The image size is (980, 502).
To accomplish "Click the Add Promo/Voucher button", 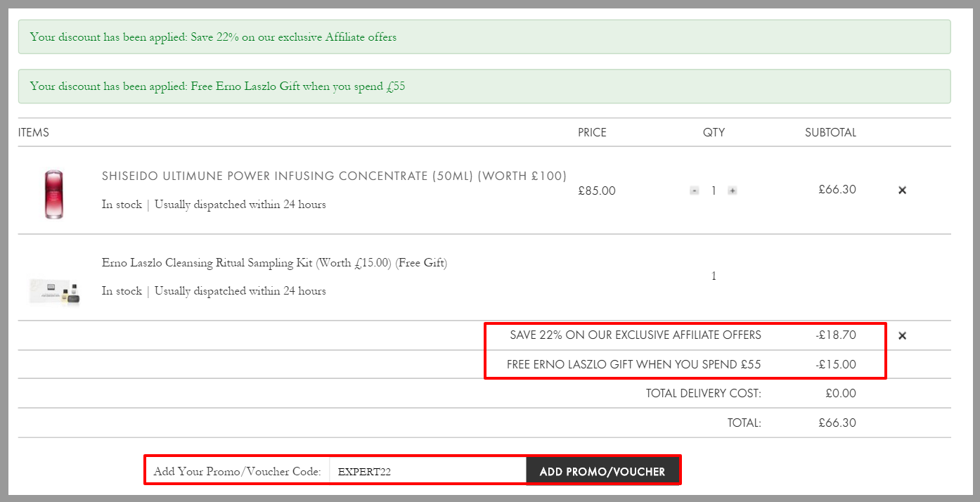I will click(602, 472).
